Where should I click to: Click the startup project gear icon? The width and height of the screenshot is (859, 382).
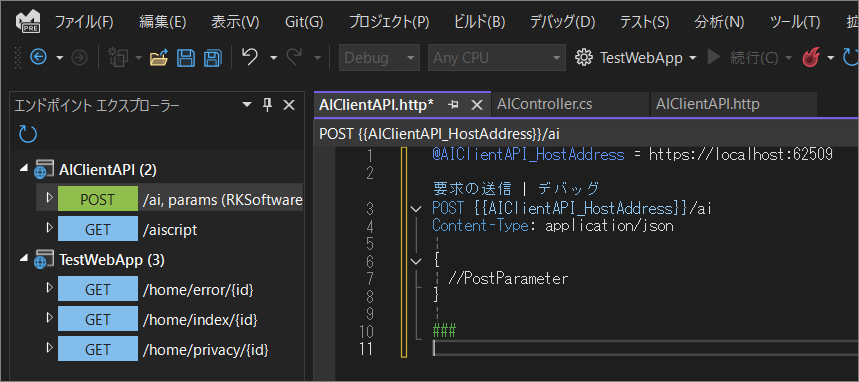pos(584,58)
